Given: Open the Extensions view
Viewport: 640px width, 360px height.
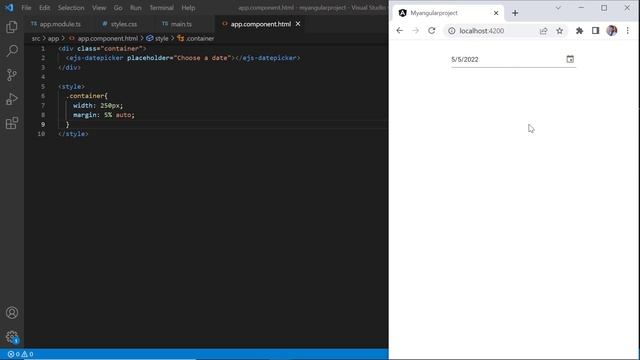Looking at the screenshot, I should pyautogui.click(x=12, y=123).
